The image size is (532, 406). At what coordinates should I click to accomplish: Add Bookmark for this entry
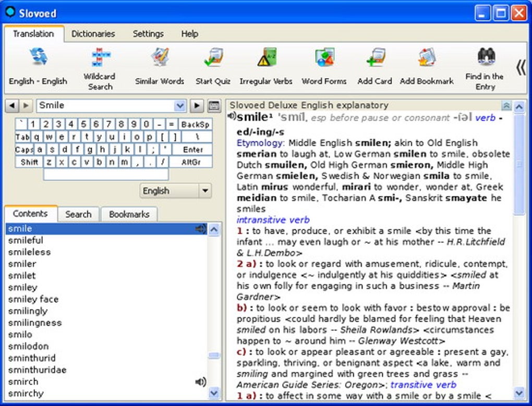pos(427,66)
